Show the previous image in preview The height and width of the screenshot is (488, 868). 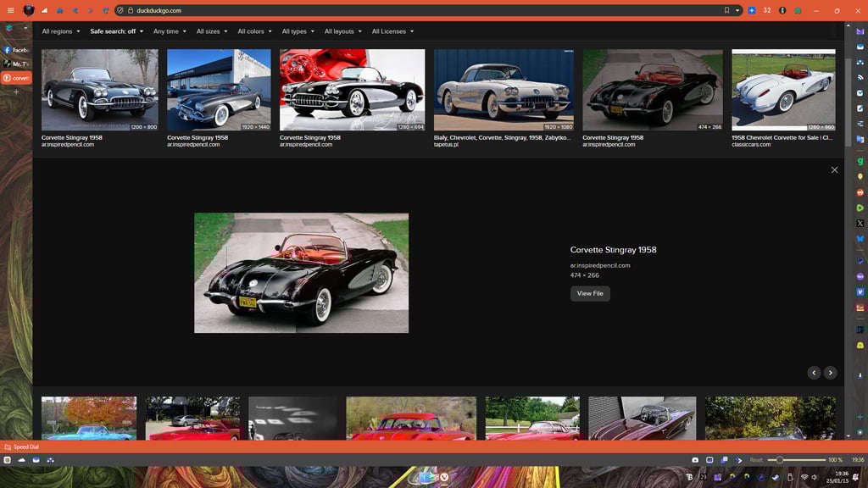(814, 373)
